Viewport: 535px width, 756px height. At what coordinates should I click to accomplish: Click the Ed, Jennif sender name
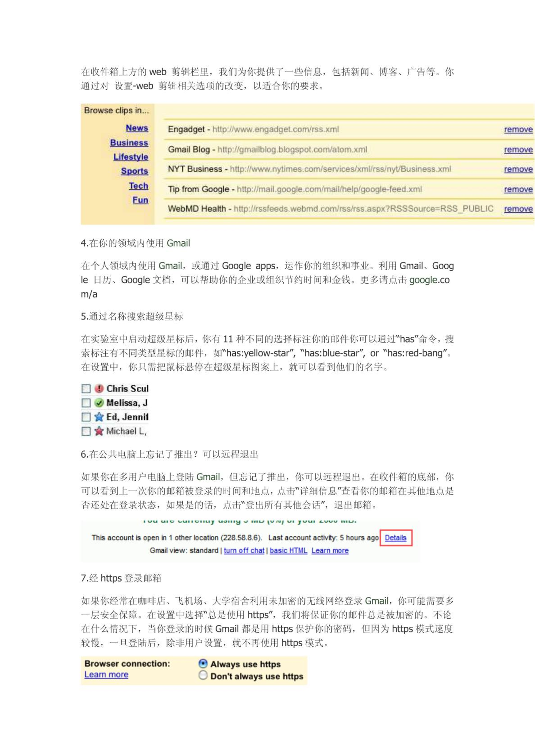pos(128,417)
